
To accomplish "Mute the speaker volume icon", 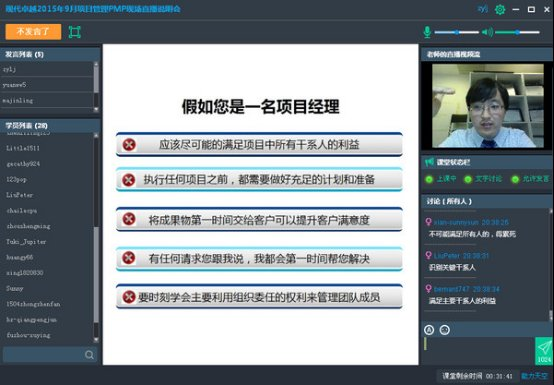I will [488, 32].
